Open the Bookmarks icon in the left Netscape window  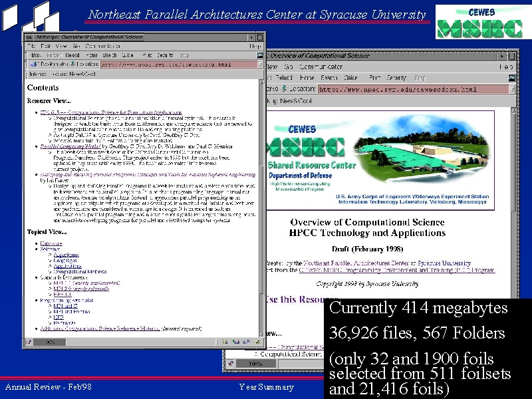pyautogui.click(x=34, y=64)
